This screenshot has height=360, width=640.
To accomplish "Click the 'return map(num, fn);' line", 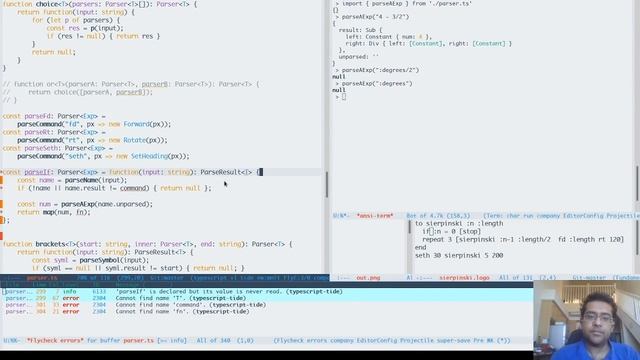I will coord(54,212).
